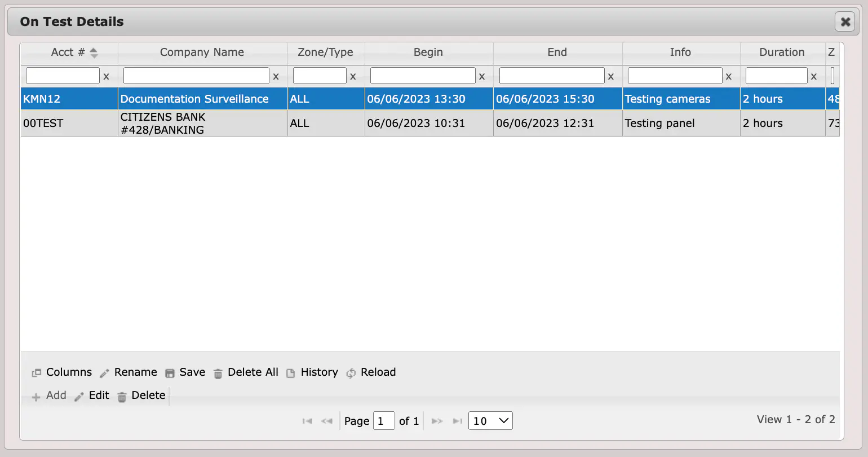Screen dimensions: 868x457
Task: Click the Duration filter input
Action: (776, 76)
